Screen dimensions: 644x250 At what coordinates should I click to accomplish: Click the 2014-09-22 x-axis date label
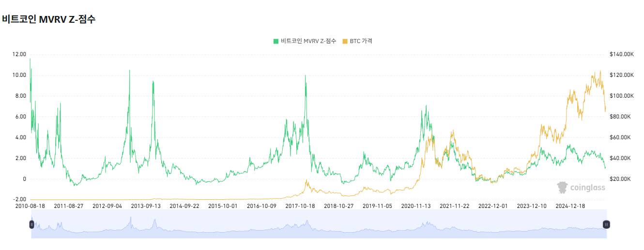click(x=184, y=206)
